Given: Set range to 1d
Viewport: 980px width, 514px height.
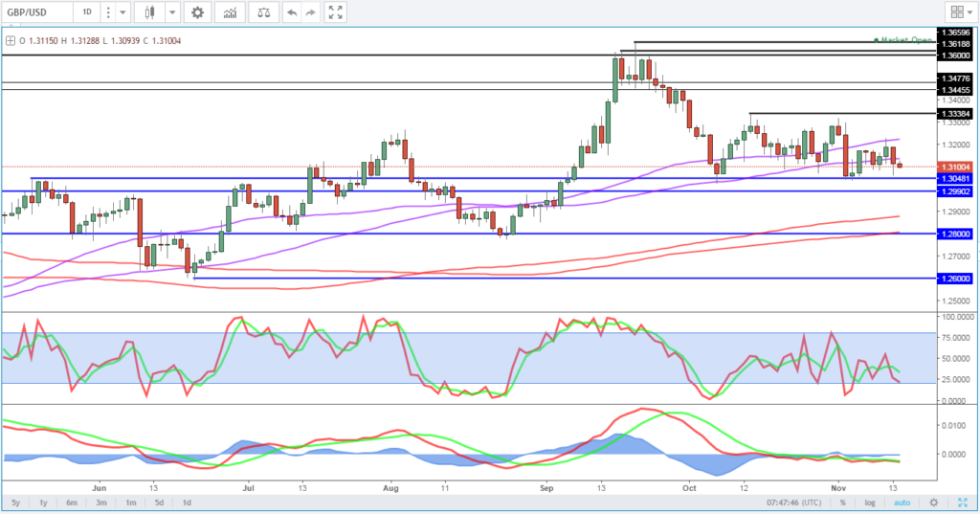Looking at the screenshot, I should 187,503.
